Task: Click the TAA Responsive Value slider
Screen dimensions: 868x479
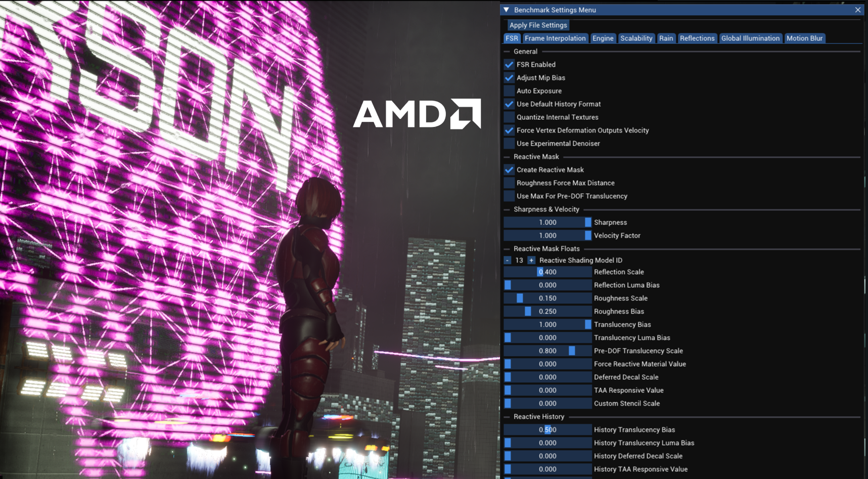Action: click(547, 390)
